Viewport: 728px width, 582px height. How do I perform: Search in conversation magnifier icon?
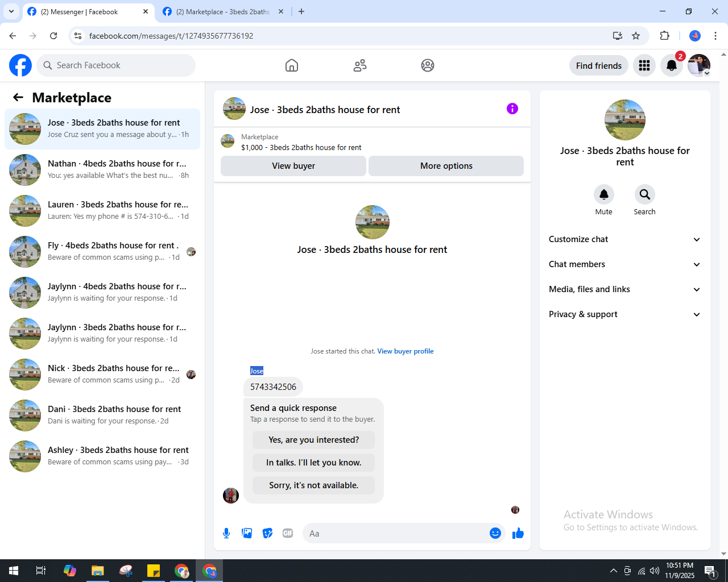point(645,194)
